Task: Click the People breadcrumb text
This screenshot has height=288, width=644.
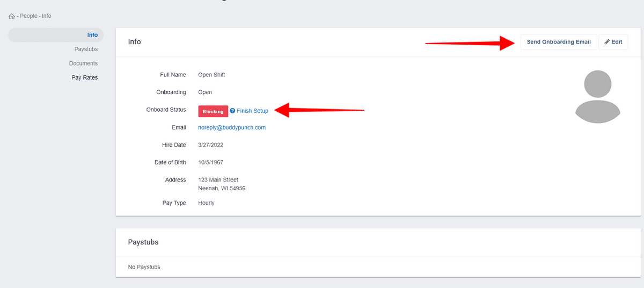Action: 28,16
